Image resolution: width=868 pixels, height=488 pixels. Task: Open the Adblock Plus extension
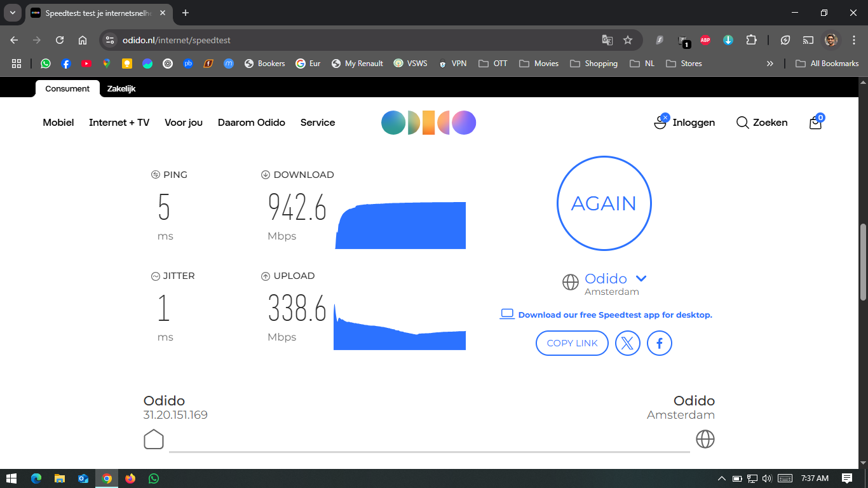click(705, 40)
